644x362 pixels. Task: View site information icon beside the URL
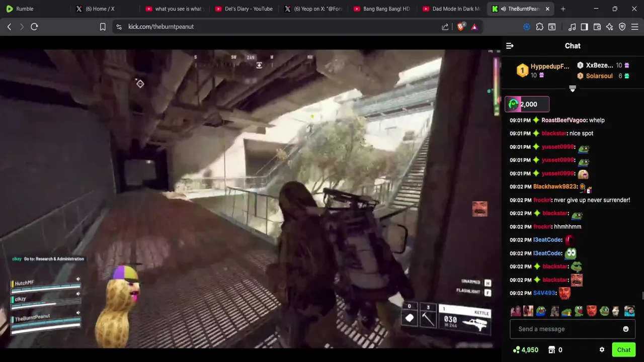[x=119, y=27]
